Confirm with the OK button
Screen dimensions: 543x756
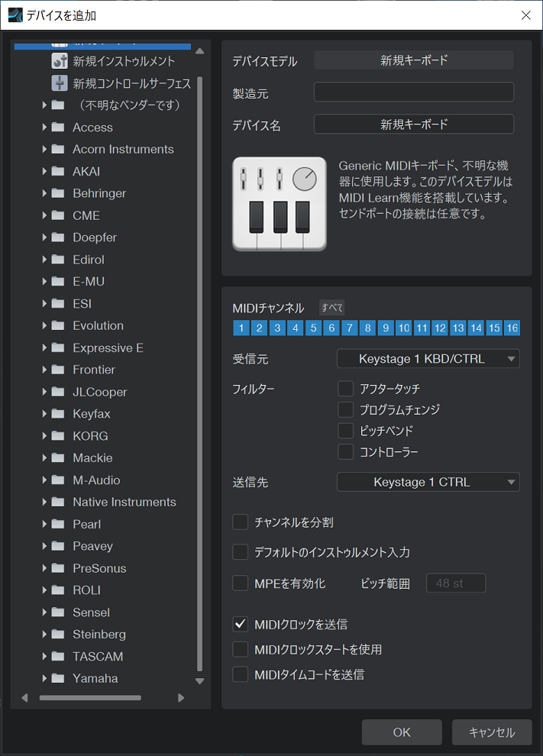[402, 732]
